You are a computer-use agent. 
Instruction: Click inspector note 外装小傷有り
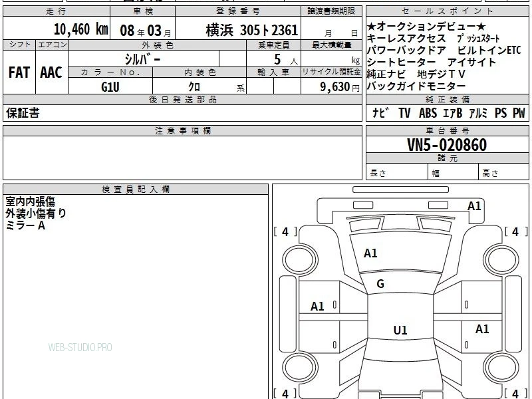point(36,213)
